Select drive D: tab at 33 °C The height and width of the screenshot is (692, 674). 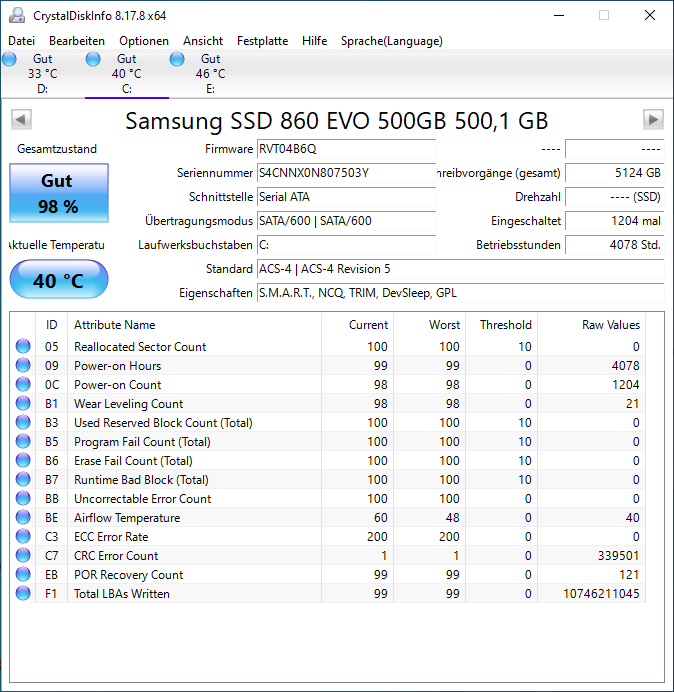(42, 74)
